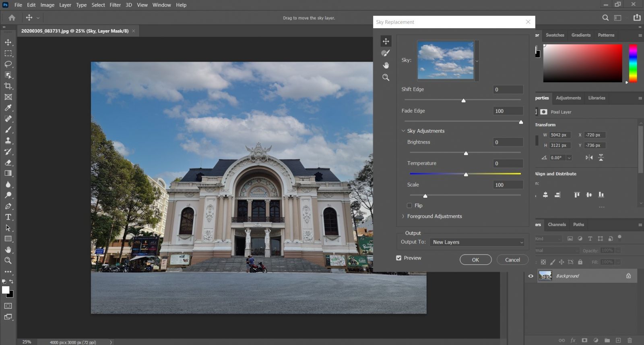This screenshot has height=345, width=644.
Task: Cancel the Sky Replacement dialog
Action: [x=512, y=260]
